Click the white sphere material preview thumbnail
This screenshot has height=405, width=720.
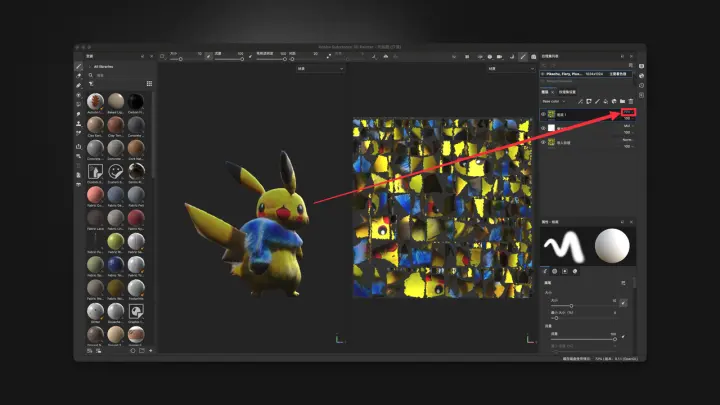point(612,246)
